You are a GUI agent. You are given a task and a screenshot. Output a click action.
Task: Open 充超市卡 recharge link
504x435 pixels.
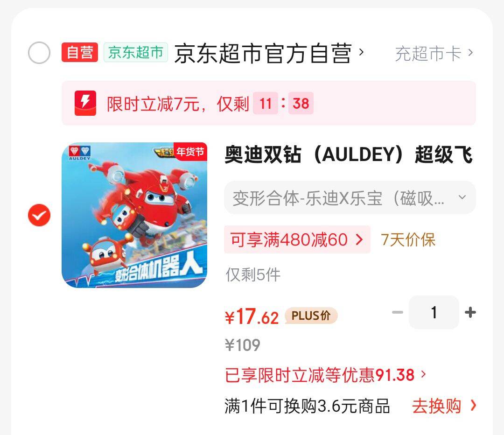(434, 53)
